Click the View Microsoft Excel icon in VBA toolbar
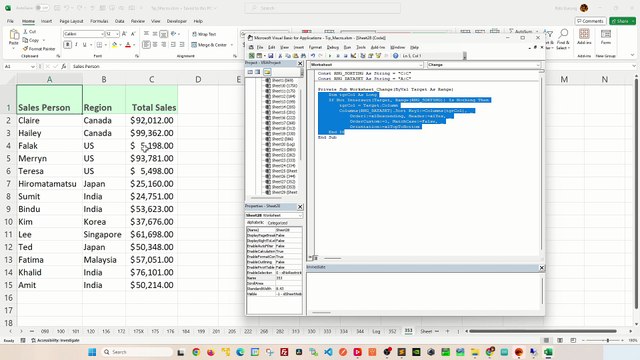Viewport: 640px width, 360px height. [251, 56]
